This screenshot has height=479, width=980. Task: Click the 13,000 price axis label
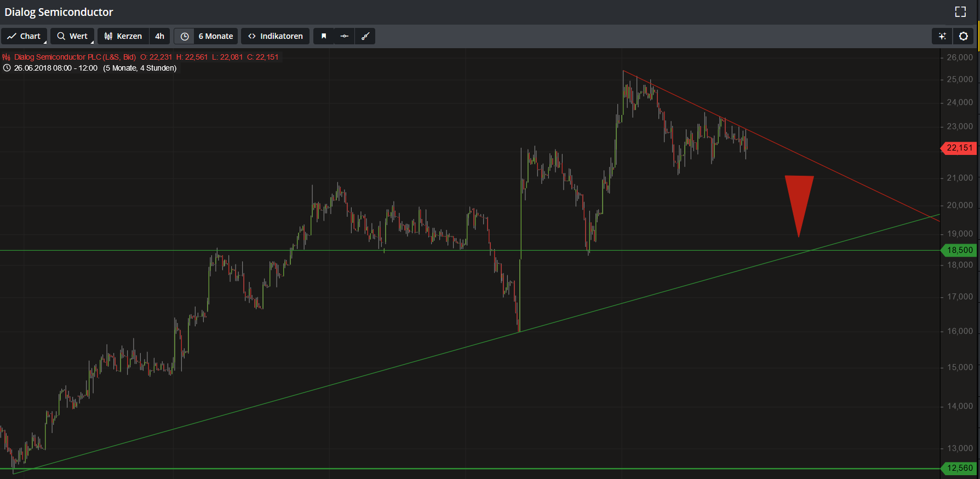coord(960,448)
